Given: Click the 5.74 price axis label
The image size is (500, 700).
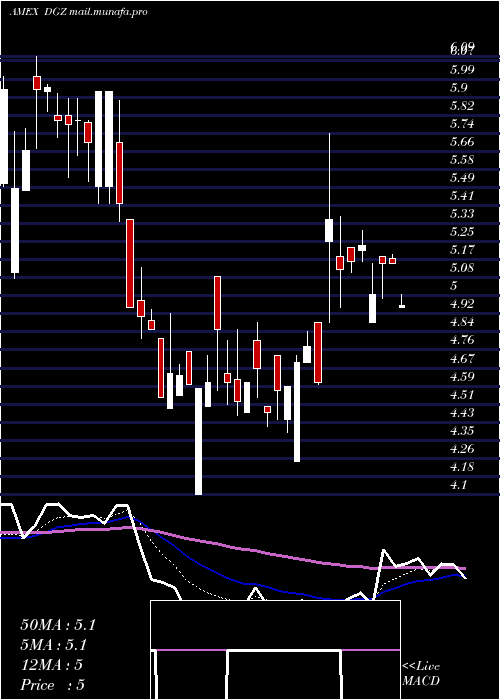Looking at the screenshot, I should coord(462,124).
